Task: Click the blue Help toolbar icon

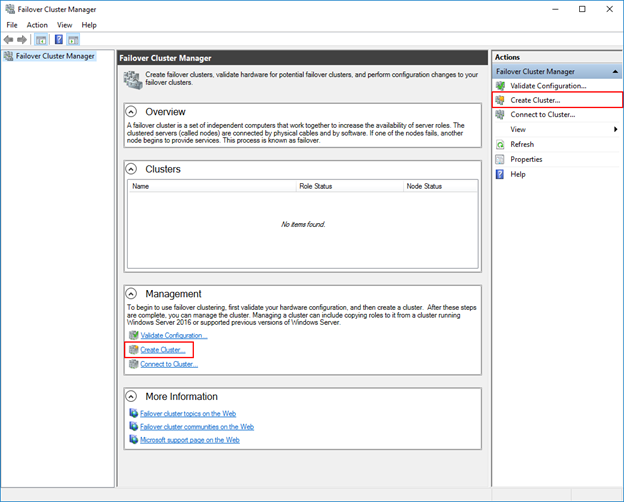Action: (58, 39)
